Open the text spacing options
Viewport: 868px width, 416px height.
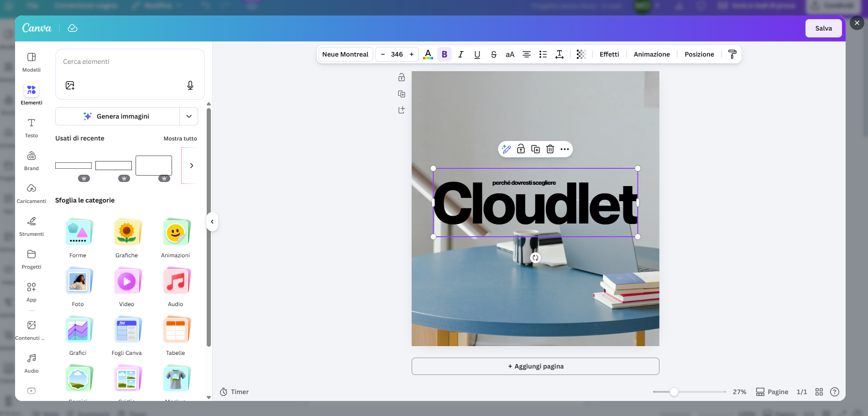point(559,54)
